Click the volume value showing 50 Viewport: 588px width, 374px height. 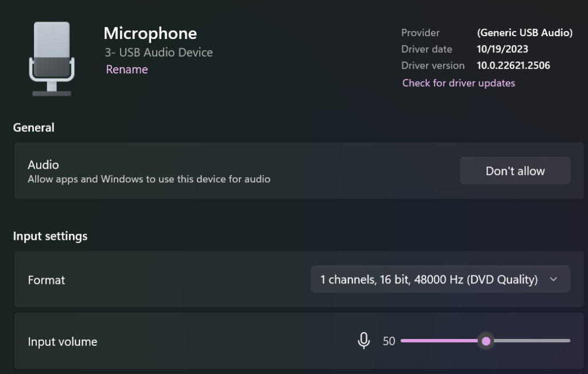click(x=389, y=341)
